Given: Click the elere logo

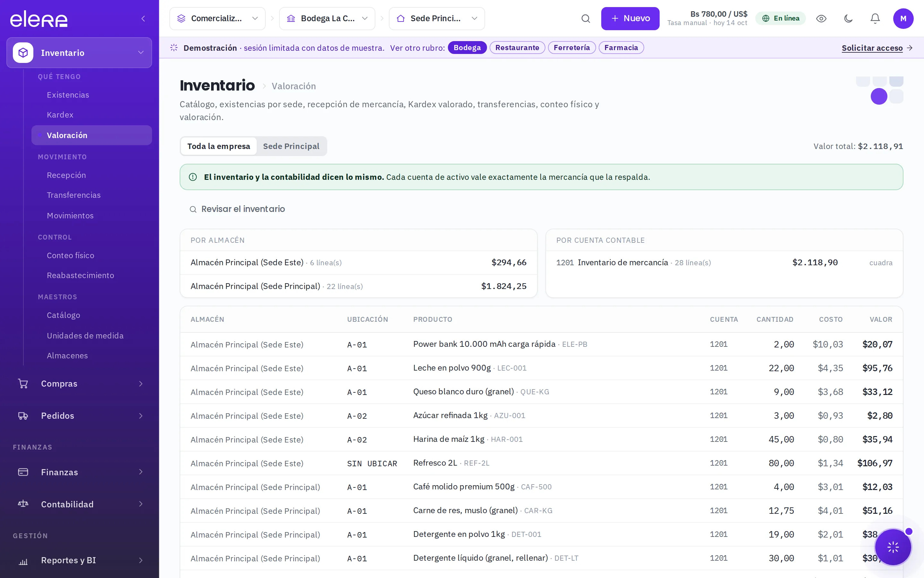Looking at the screenshot, I should click(x=38, y=19).
